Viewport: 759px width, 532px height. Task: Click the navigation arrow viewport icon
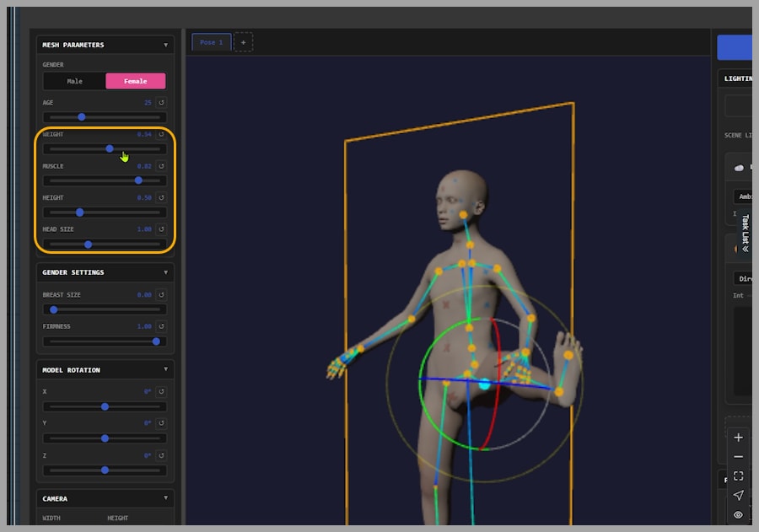pyautogui.click(x=738, y=496)
